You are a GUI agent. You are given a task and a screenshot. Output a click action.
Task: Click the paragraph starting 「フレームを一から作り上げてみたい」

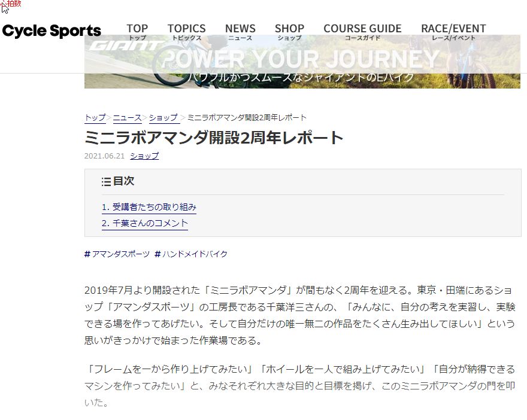[x=299, y=385]
